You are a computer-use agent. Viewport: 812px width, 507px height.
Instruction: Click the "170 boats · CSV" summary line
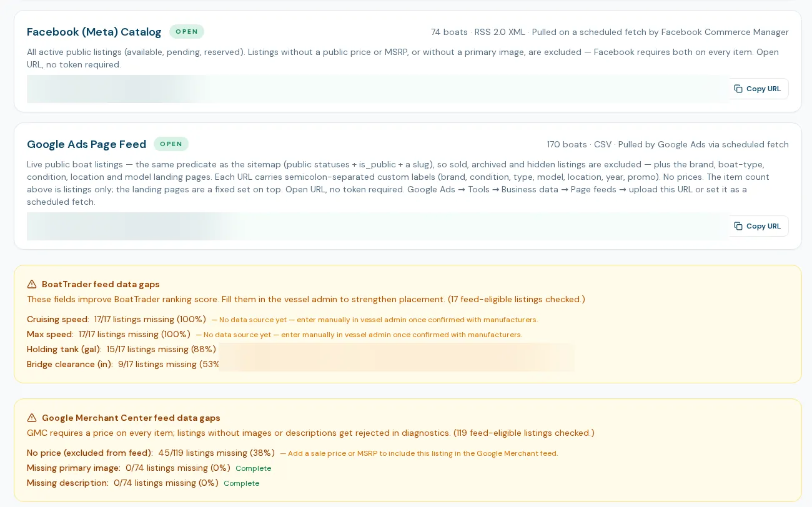pos(668,144)
